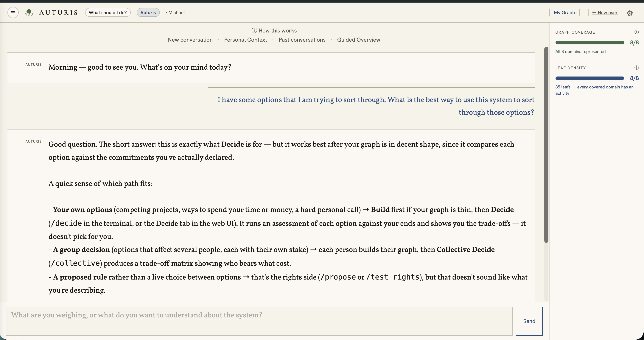Click 'All 8 domains represented' text
The height and width of the screenshot is (340, 644).
(x=580, y=52)
